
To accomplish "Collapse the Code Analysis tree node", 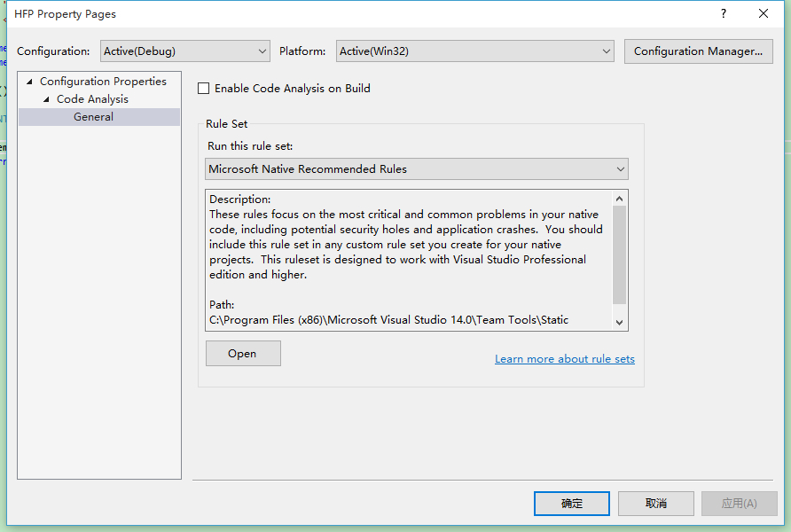I will coord(46,99).
